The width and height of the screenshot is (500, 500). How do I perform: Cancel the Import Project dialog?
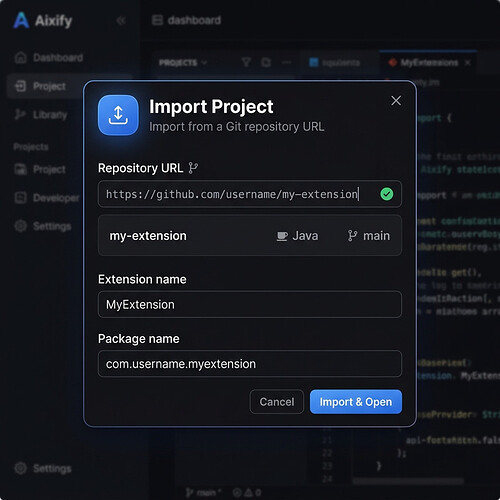[x=277, y=402]
